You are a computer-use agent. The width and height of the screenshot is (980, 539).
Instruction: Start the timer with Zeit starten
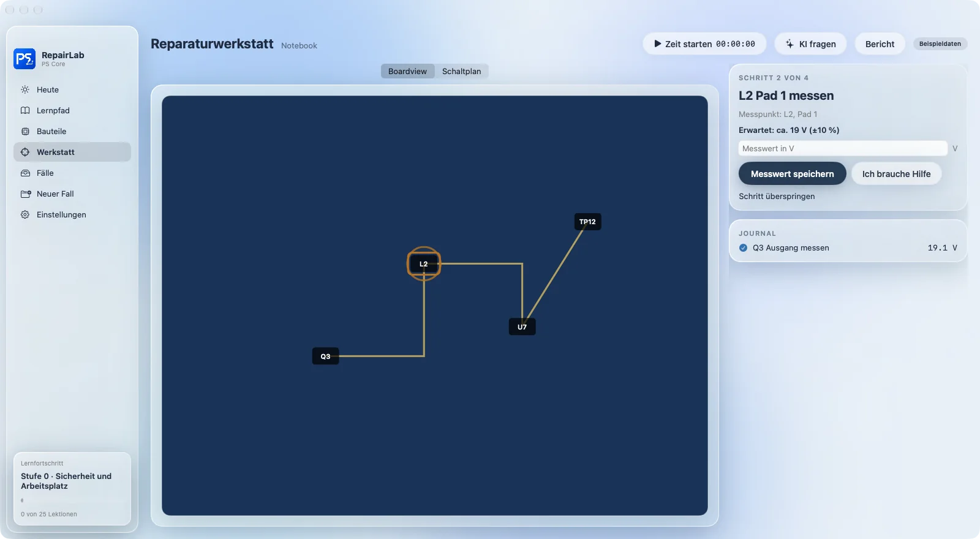pos(704,44)
